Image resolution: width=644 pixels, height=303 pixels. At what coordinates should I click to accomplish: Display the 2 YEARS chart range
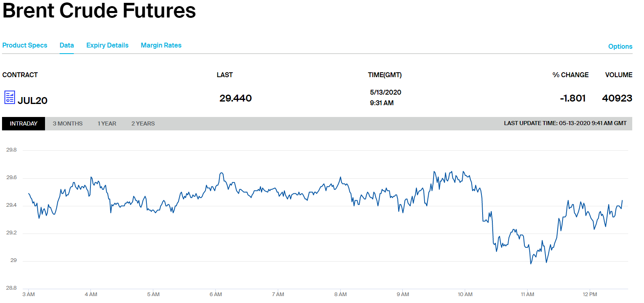[x=143, y=123]
